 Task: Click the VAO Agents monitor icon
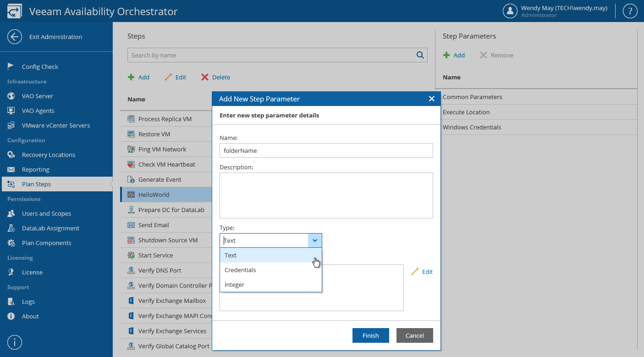[x=11, y=111]
